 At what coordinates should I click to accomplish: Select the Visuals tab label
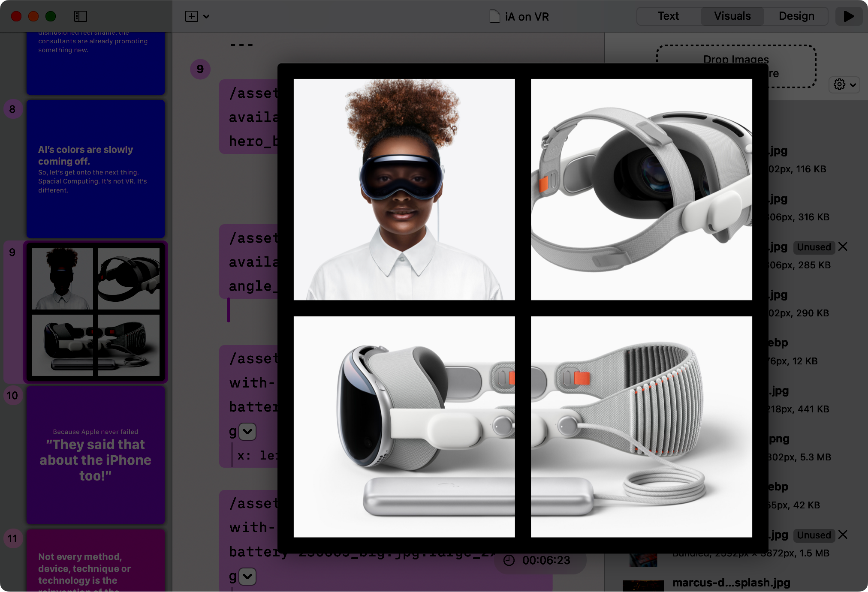(732, 16)
